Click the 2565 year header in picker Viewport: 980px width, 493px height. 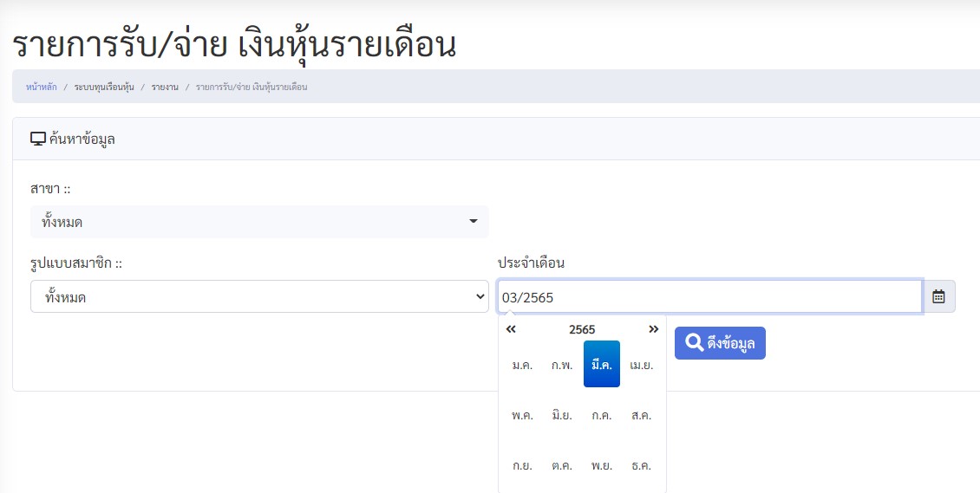coord(582,329)
